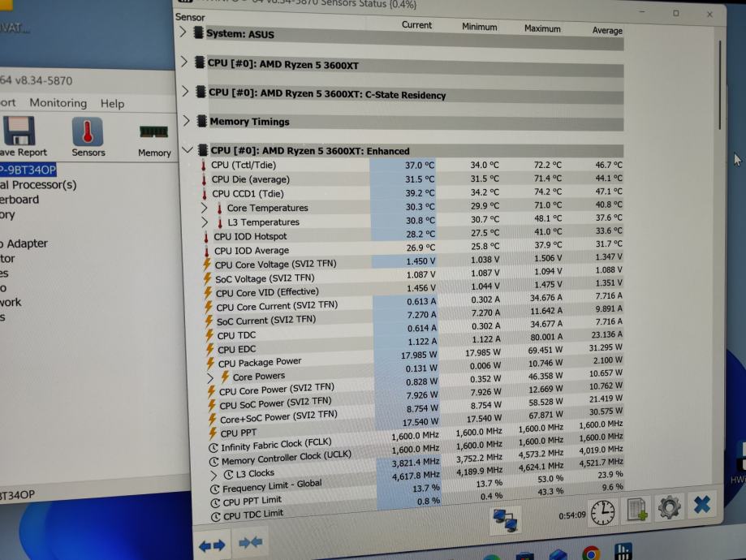Expand the System: ASUS sensor group
The width and height of the screenshot is (746, 560).
pyautogui.click(x=183, y=32)
